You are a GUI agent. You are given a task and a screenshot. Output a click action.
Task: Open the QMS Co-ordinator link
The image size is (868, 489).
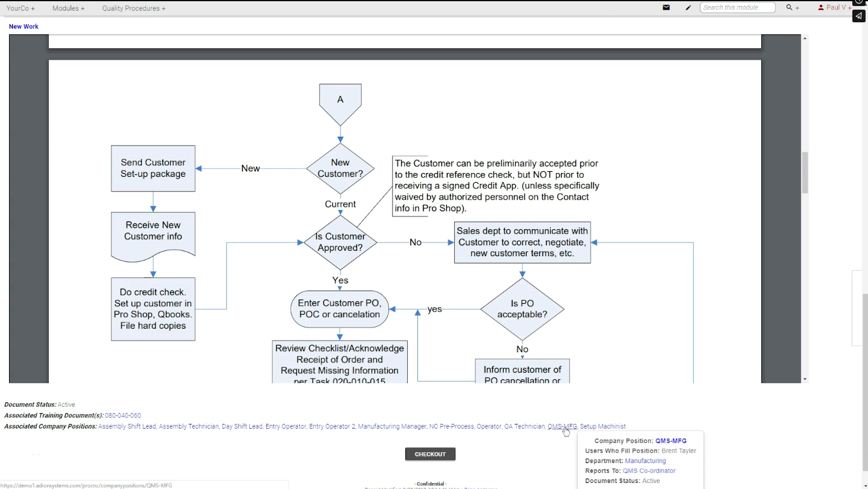649,471
